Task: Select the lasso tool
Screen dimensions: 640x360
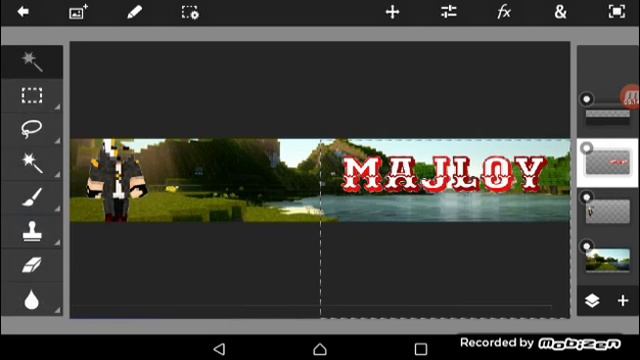Action: [x=31, y=129]
